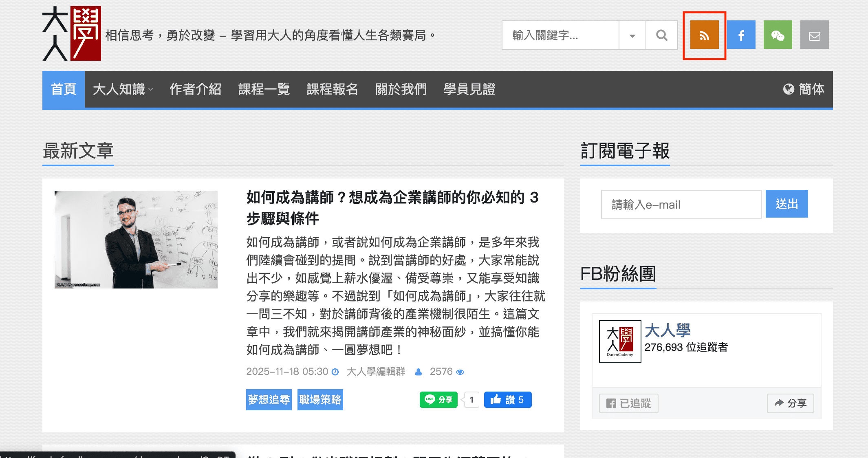The height and width of the screenshot is (458, 868).
Task: Go to the 關於我們 page
Action: pos(401,89)
